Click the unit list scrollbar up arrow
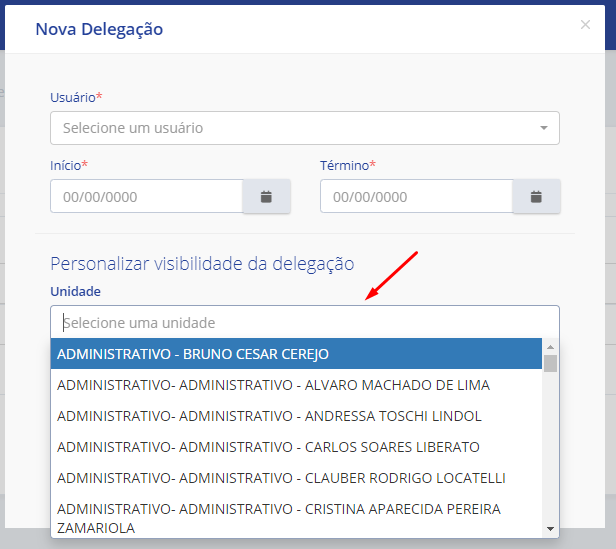Viewport: 616px width, 549px height. tap(550, 347)
